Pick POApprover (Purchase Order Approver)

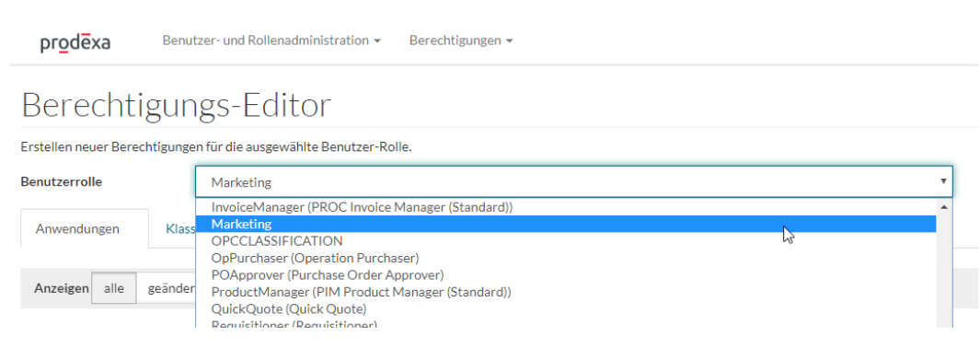pos(566,274)
